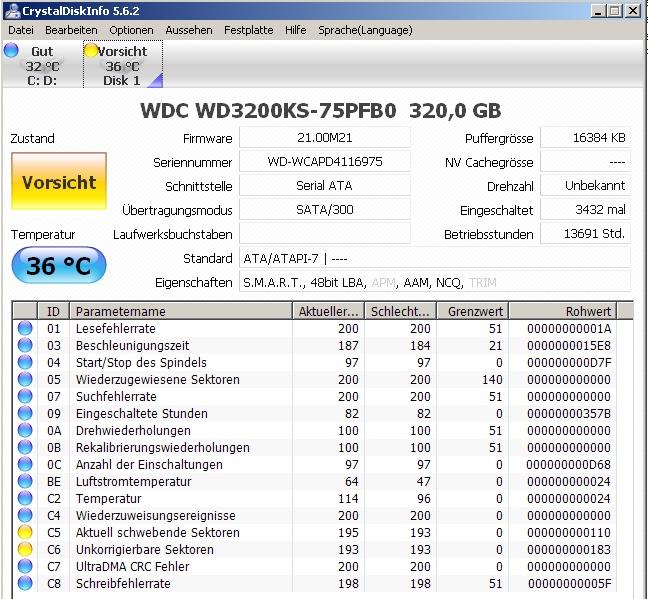Viewport: 648px width, 599px height.
Task: Open the Festplatte menu
Action: [x=248, y=30]
